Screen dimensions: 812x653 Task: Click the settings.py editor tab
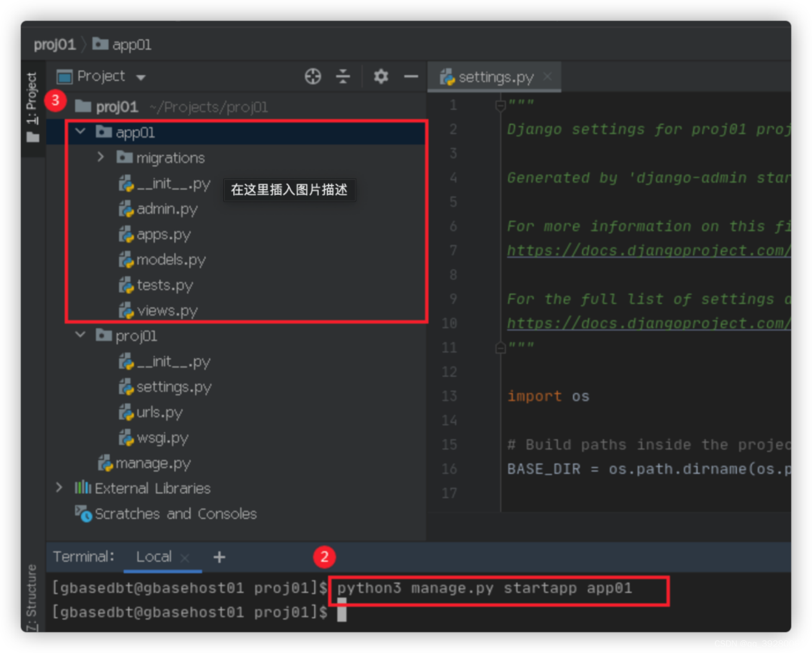[495, 77]
